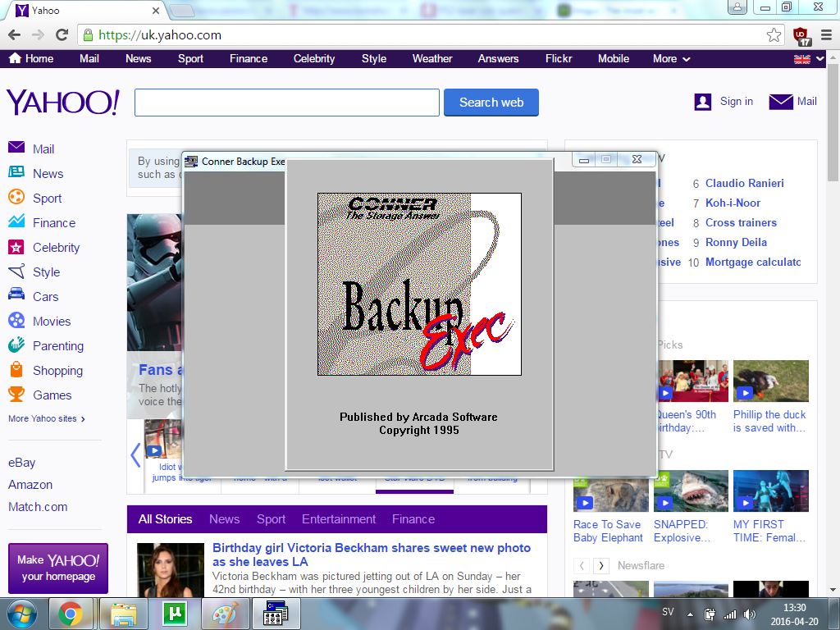The height and width of the screenshot is (630, 840).
Task: Reload the Yahoo page
Action: click(x=62, y=35)
